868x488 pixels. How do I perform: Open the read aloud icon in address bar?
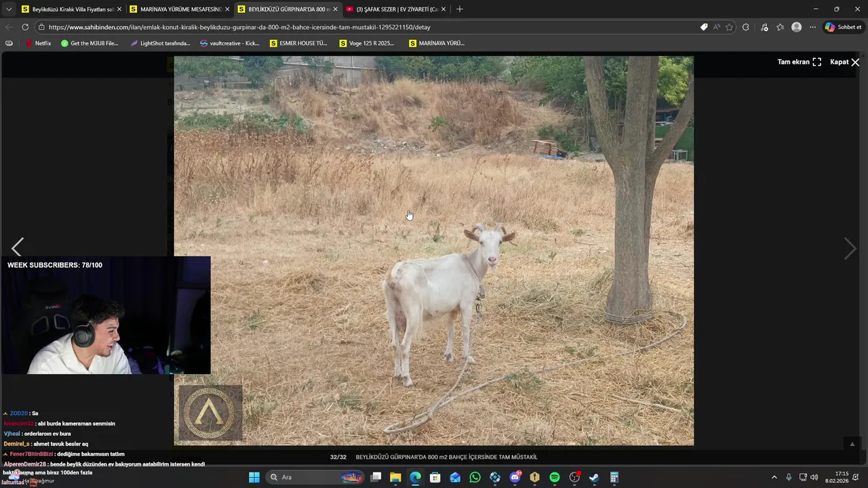pos(717,27)
